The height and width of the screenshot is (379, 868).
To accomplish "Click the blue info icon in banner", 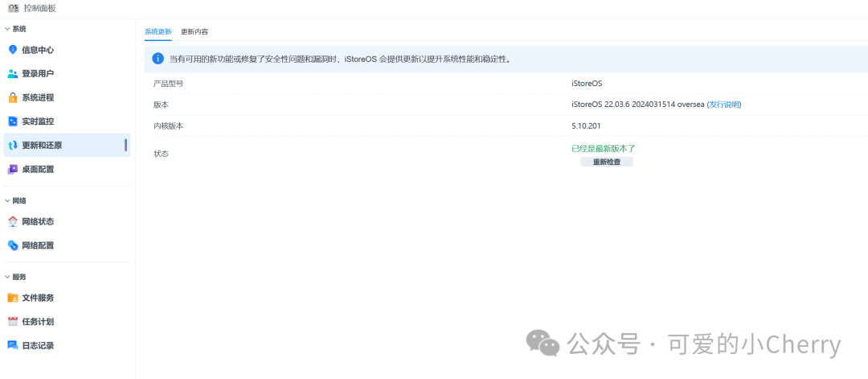I will tap(158, 59).
